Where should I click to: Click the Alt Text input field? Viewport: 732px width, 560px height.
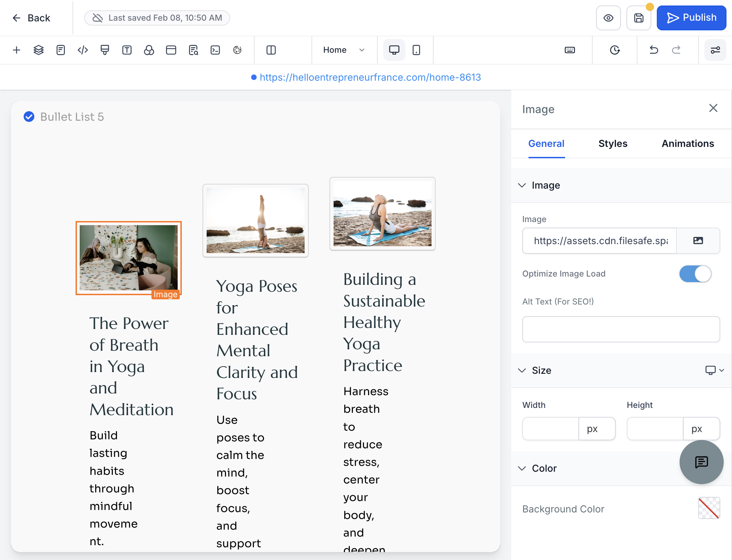[621, 329]
